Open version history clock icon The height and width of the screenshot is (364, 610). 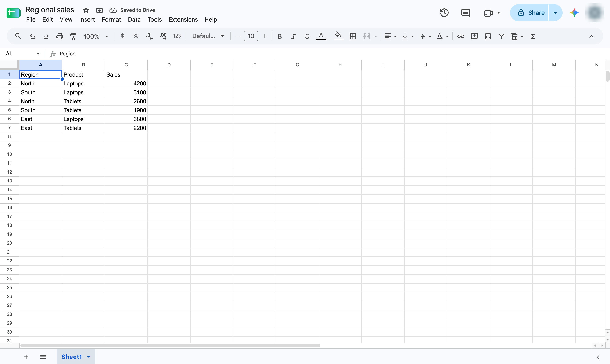point(444,13)
